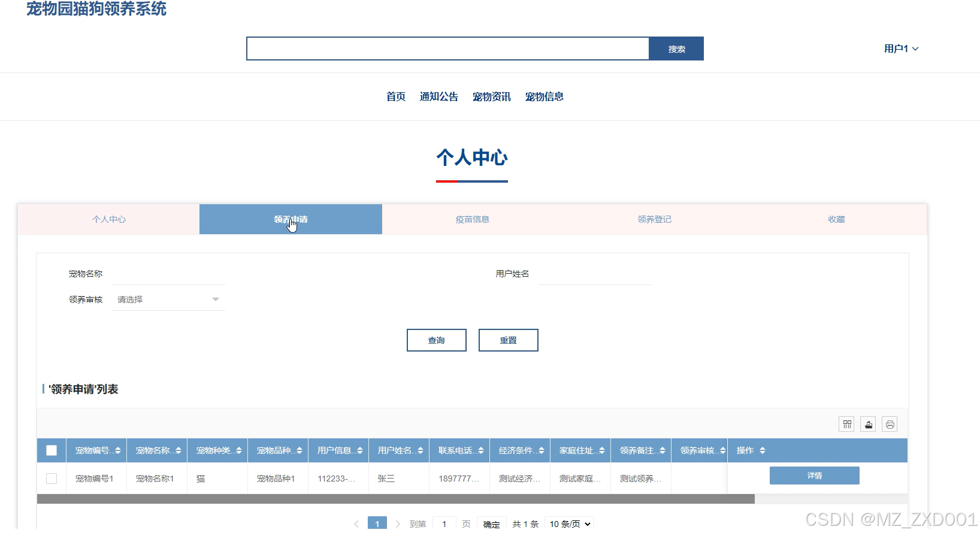Image resolution: width=980 pixels, height=536 pixels.
Task: Click the cell 测试家庭…
Action: click(x=580, y=479)
